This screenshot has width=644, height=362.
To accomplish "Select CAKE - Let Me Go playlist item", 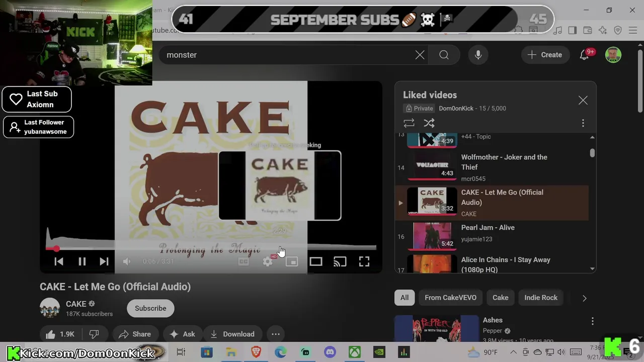I will 492,203.
